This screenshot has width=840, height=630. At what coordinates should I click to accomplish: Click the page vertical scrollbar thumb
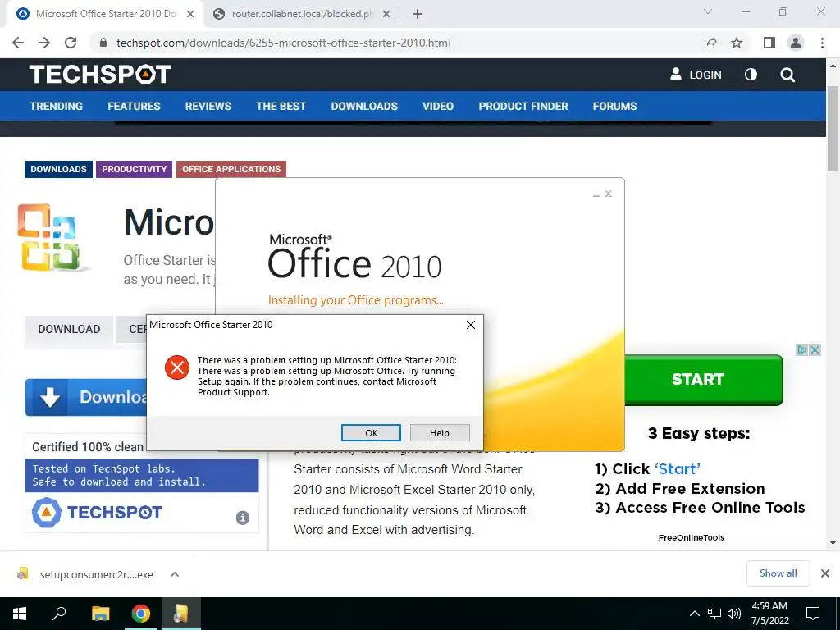(833, 129)
